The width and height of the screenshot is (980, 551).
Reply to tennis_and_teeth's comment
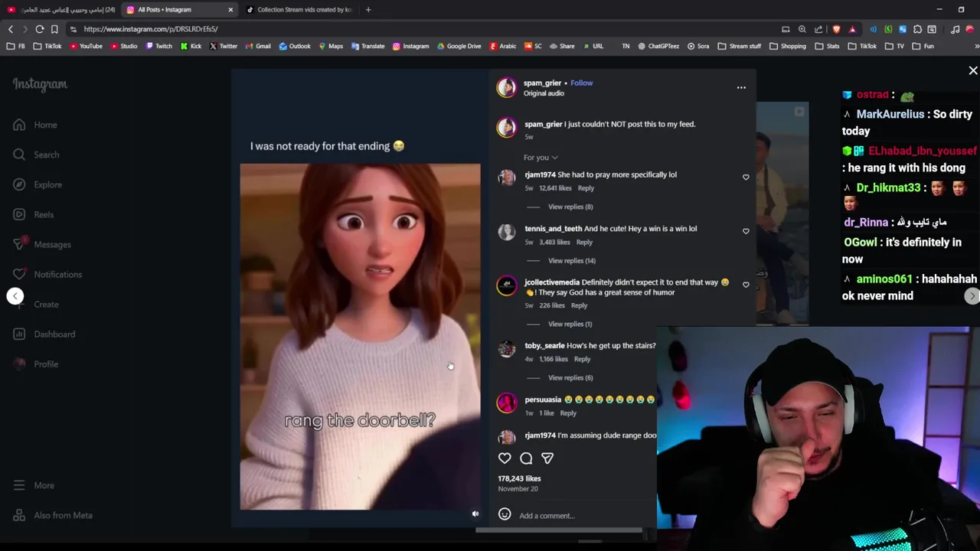point(584,242)
